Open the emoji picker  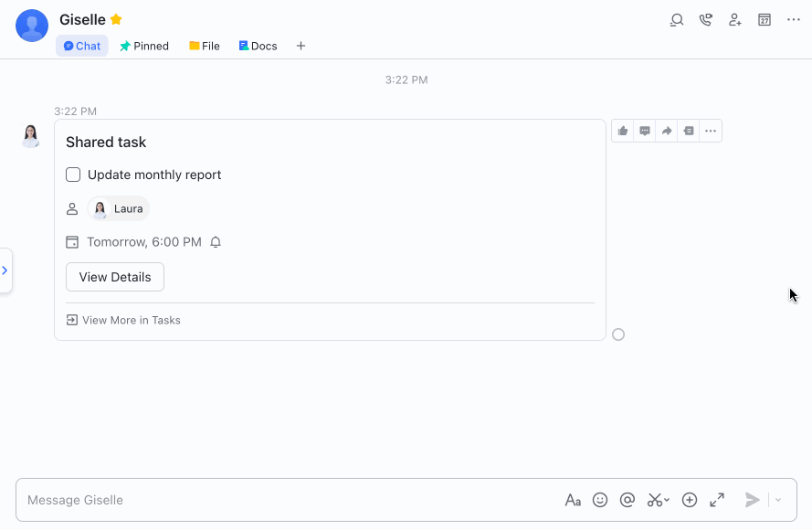pyautogui.click(x=600, y=500)
